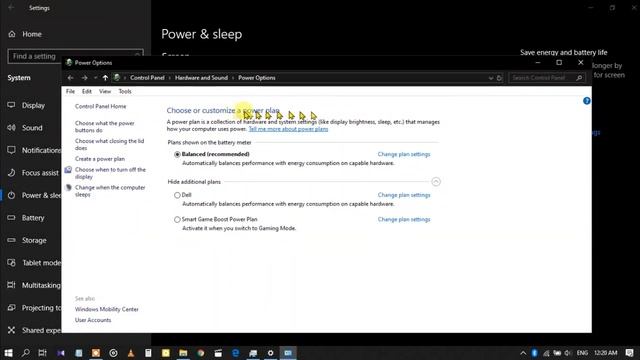Open Choose what closing the lid does
Image resolution: width=640 pixels, height=360 pixels.
point(109,144)
